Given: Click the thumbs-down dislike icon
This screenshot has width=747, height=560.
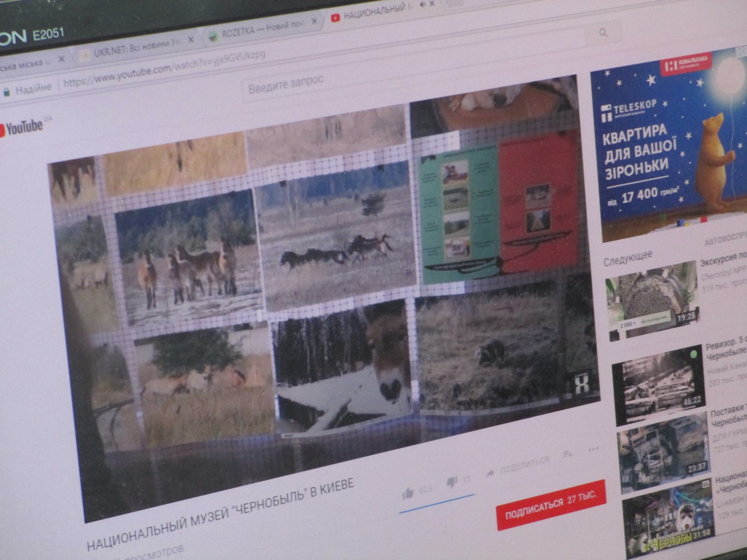Looking at the screenshot, I should tap(452, 482).
